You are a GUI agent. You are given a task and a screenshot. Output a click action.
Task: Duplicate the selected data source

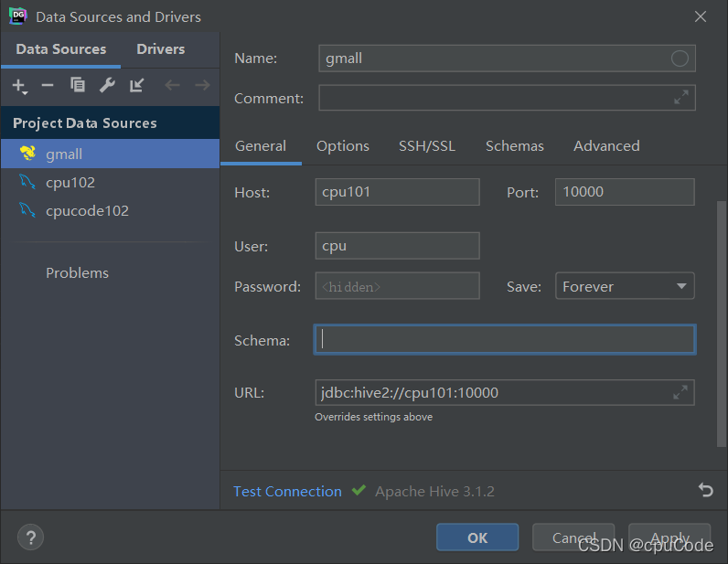click(77, 85)
